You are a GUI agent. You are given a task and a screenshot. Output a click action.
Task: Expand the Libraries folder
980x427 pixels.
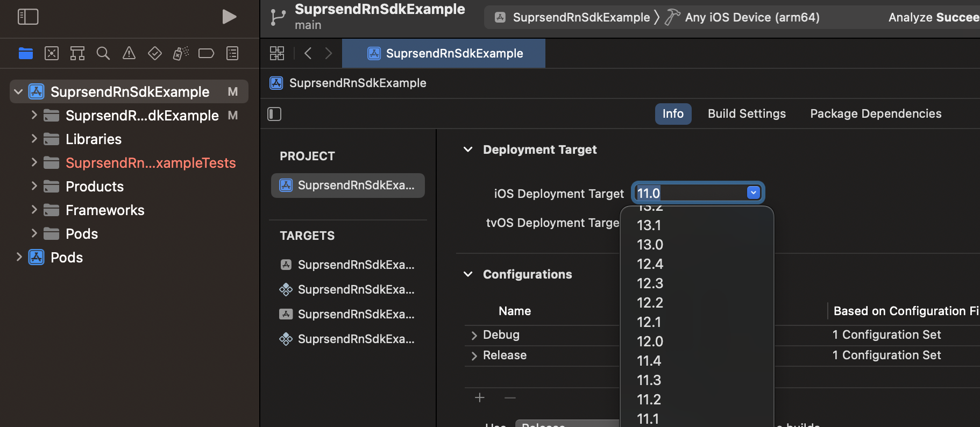34,139
